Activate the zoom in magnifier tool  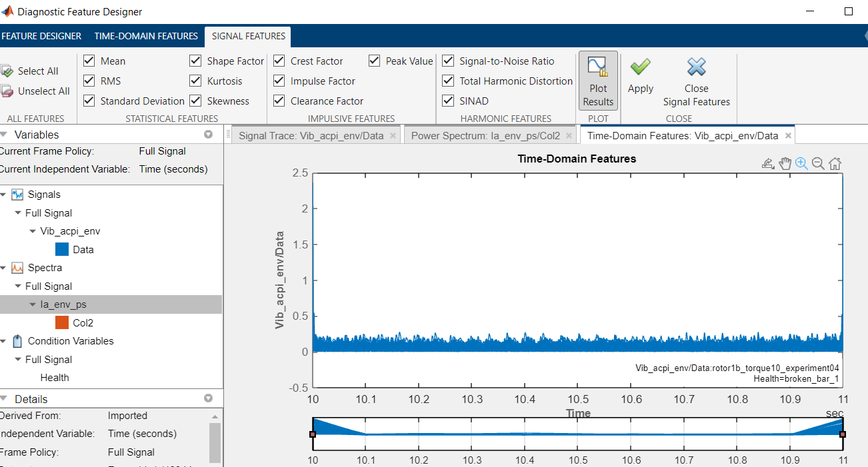pyautogui.click(x=801, y=163)
